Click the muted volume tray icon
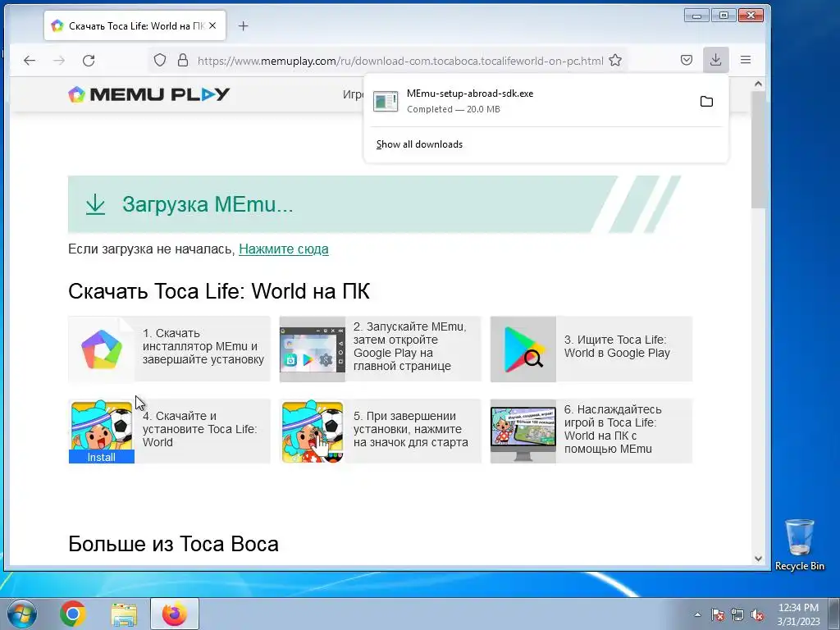Viewport: 840px width, 630px height. [x=757, y=614]
